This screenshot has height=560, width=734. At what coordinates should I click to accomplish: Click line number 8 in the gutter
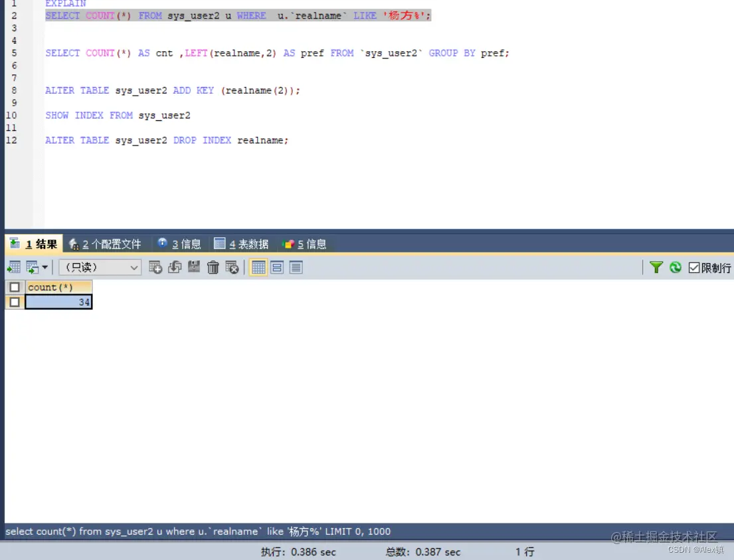[14, 90]
